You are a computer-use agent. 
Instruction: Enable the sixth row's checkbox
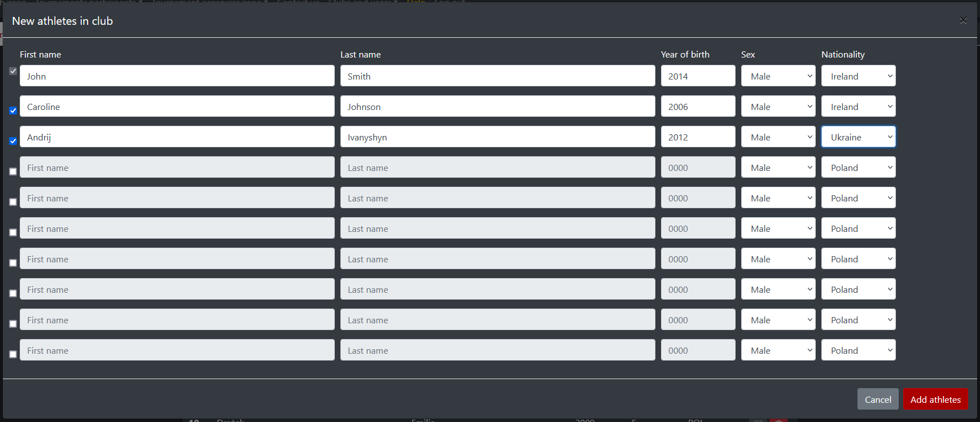pyautogui.click(x=13, y=232)
